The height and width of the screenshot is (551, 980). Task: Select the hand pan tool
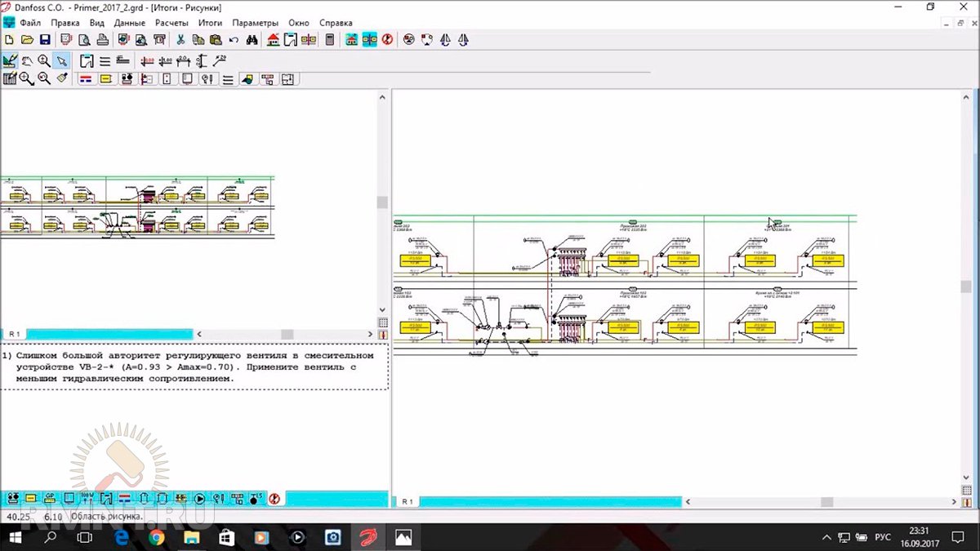click(x=27, y=61)
